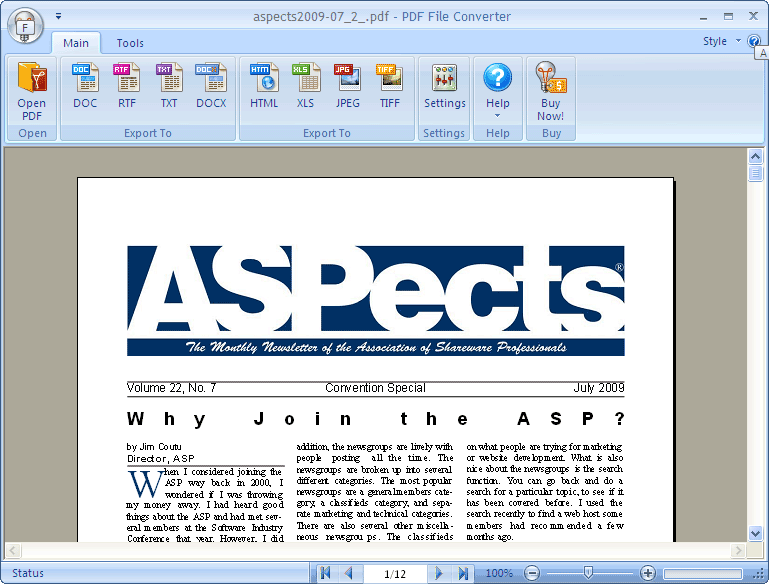Export the pages as TIFF images
Image resolution: width=769 pixels, height=584 pixels.
(389, 85)
